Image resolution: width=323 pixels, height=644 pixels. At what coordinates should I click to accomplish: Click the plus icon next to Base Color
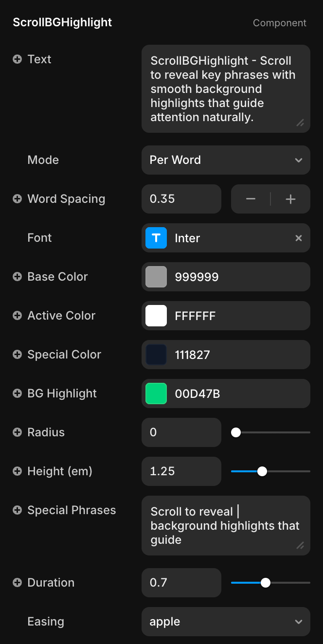click(17, 277)
